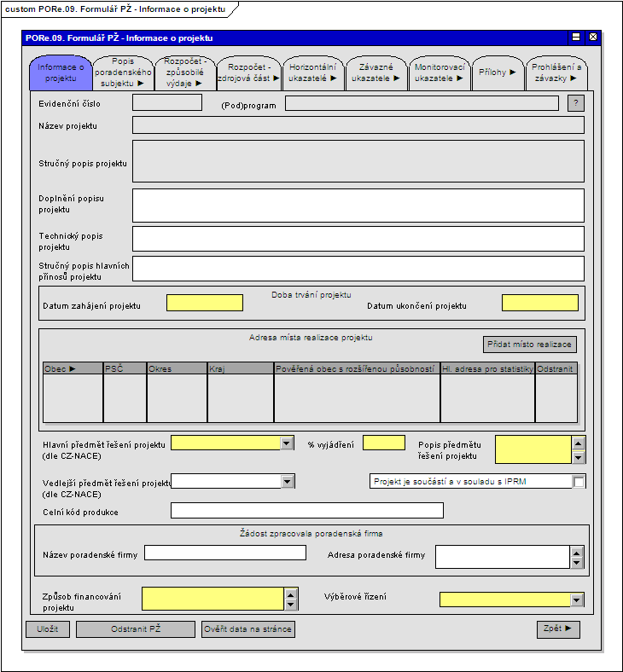Click the % vyjádření field
623x672 pixels.
(384, 443)
